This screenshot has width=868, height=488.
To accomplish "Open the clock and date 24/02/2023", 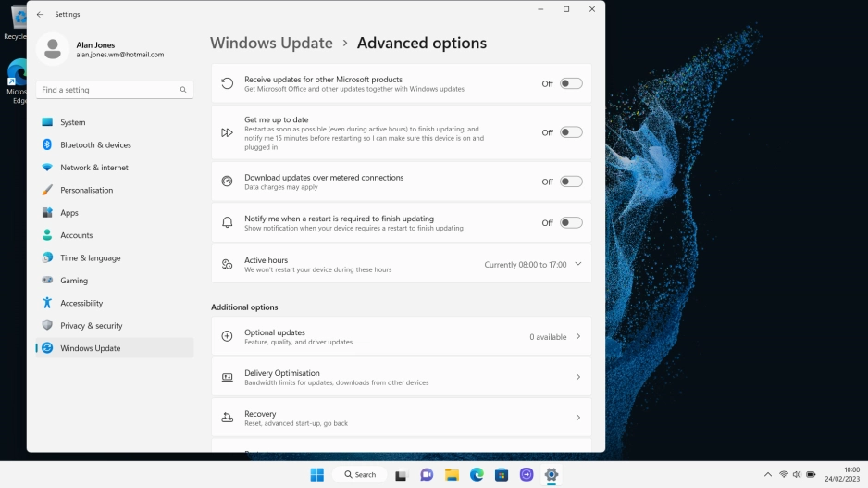I will point(842,475).
